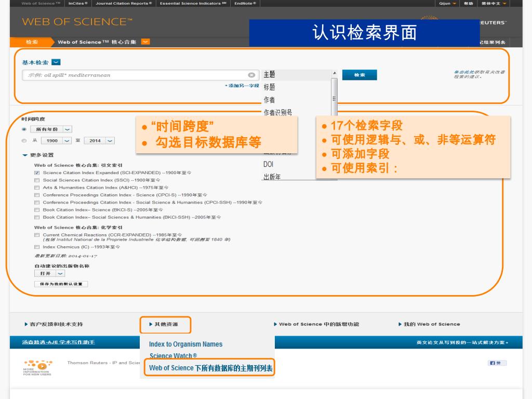Open the 帮助 help link
This screenshot has height=399, width=532.
[469, 4]
